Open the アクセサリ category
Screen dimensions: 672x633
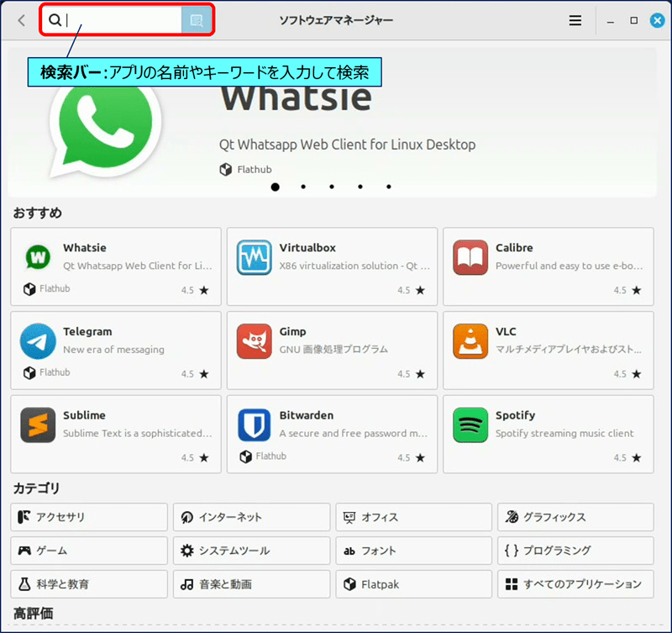pos(89,517)
